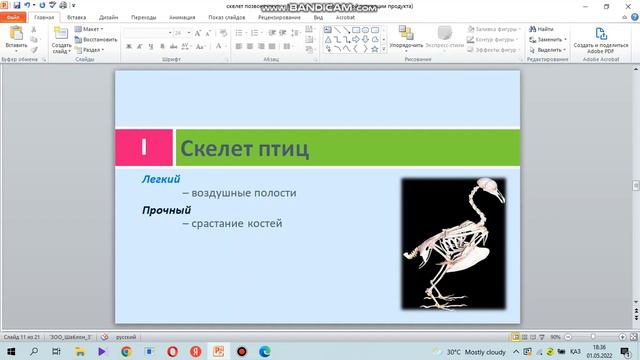Click the Восстановить reset button

pos(96,40)
